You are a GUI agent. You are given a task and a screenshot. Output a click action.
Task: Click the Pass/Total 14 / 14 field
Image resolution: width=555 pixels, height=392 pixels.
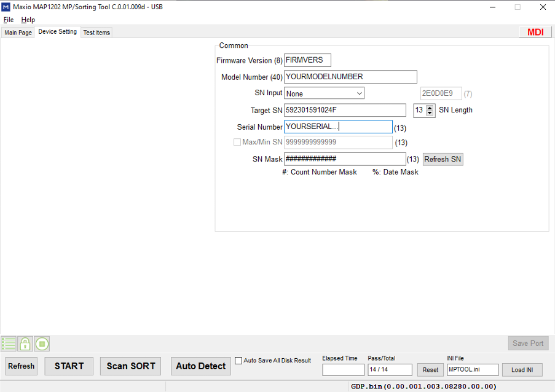click(x=390, y=370)
